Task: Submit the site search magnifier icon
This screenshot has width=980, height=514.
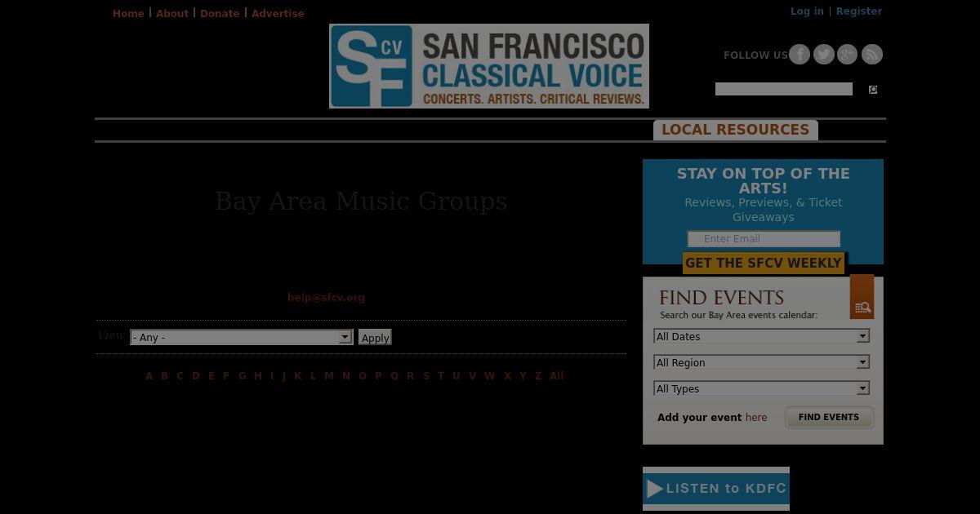Action: 873,90
